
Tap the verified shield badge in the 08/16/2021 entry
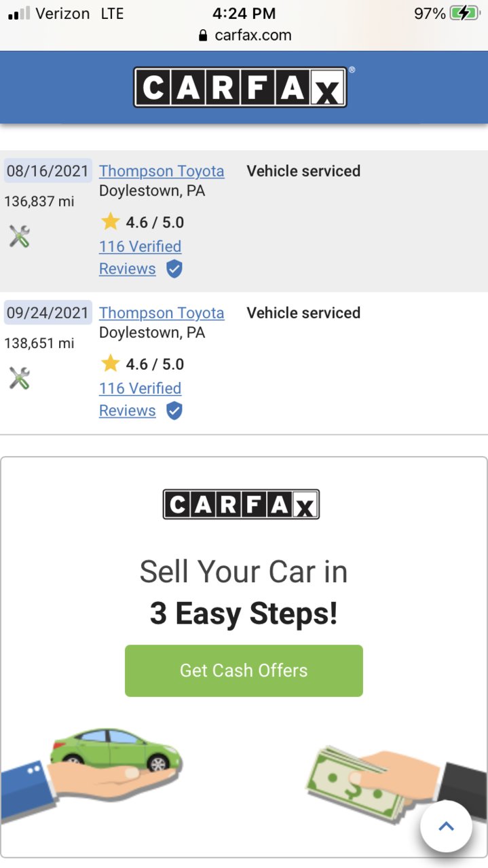click(174, 269)
